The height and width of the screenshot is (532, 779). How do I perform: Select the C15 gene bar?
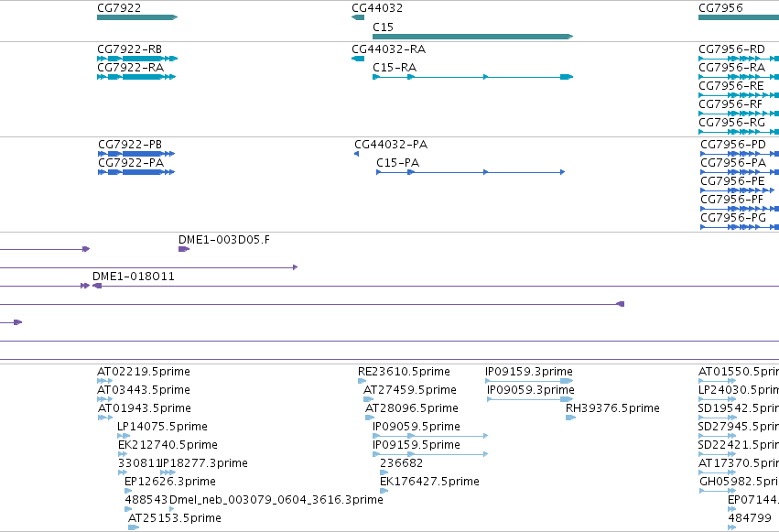(x=472, y=37)
